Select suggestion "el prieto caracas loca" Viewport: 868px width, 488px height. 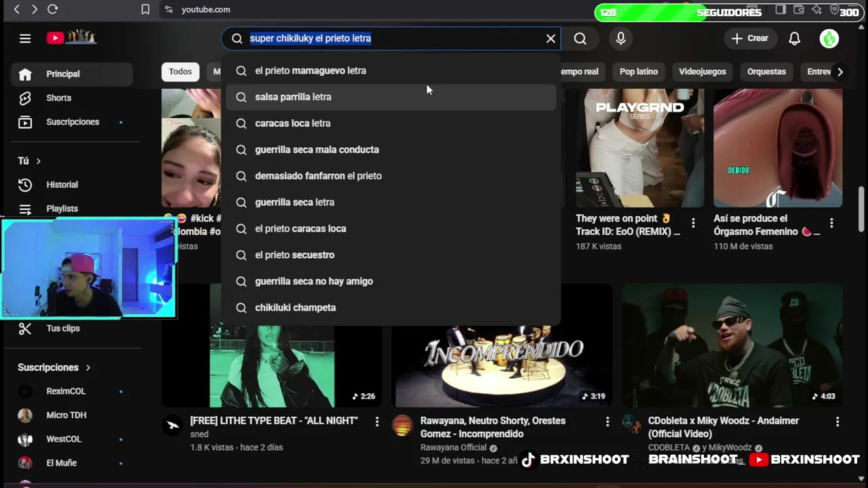point(391,228)
